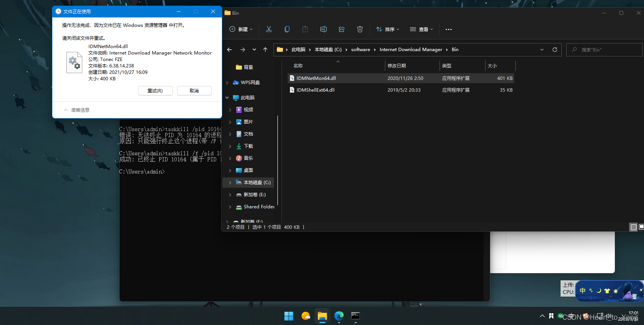Select IDMShellExt64.dll file row

401,90
